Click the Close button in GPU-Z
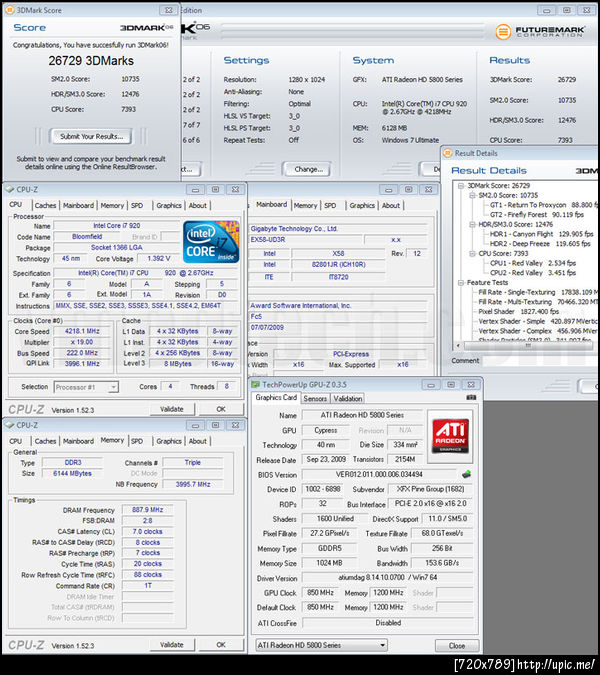 click(x=457, y=645)
